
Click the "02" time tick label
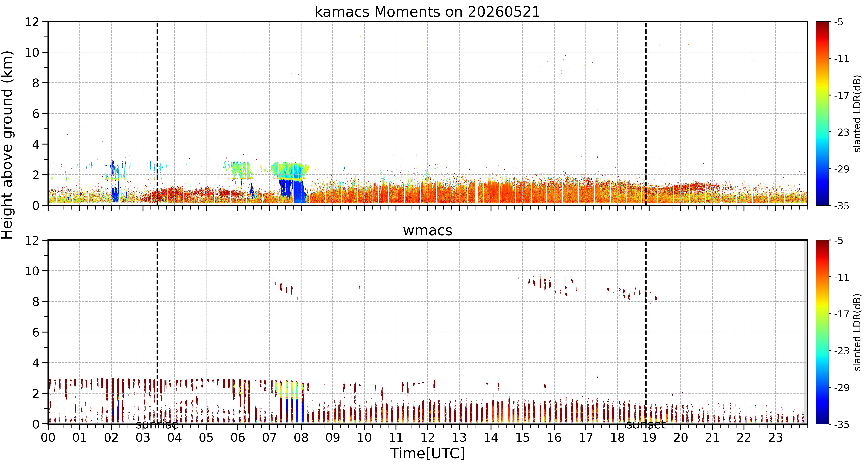coord(111,438)
